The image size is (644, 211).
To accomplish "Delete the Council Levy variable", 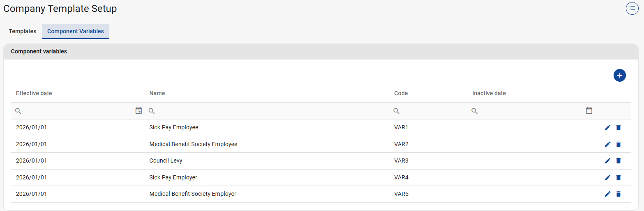I will tap(618, 161).
